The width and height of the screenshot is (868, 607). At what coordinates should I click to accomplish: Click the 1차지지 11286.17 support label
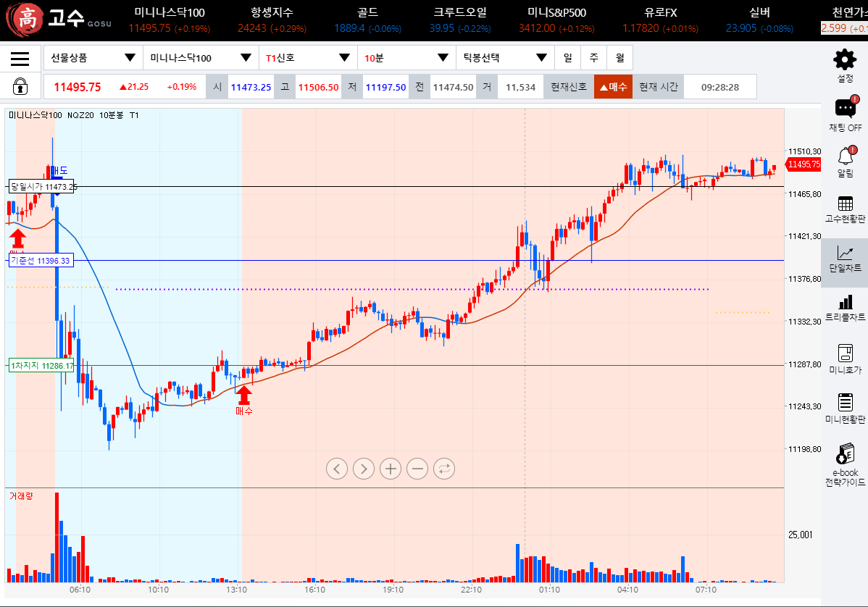pyautogui.click(x=41, y=365)
